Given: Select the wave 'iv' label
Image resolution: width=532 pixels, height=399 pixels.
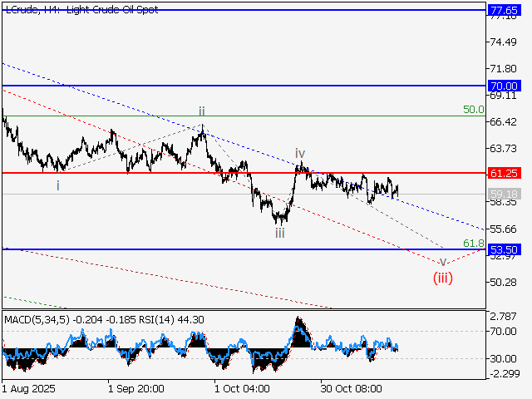Looking at the screenshot, I should pyautogui.click(x=299, y=154).
